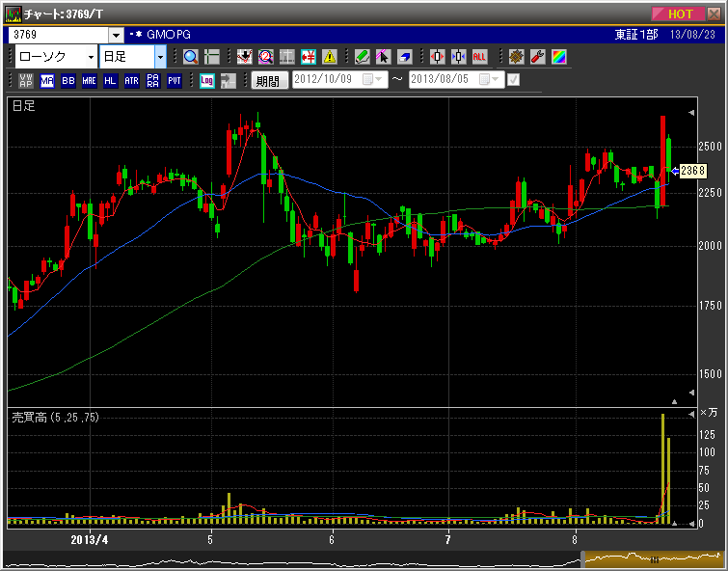Enable the ATR indicator button
This screenshot has width=728, height=571.
click(x=132, y=81)
